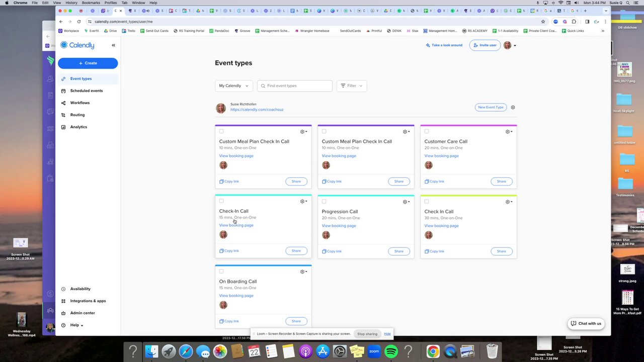Launch Safari from the Dock

[x=186, y=351]
